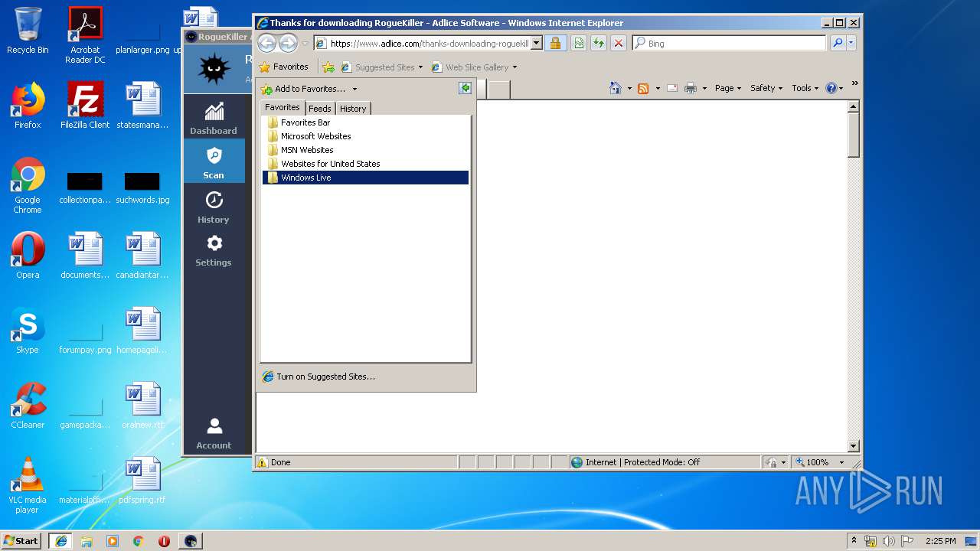This screenshot has width=980, height=551.
Task: Stop loading with the red X icon
Action: click(x=619, y=44)
